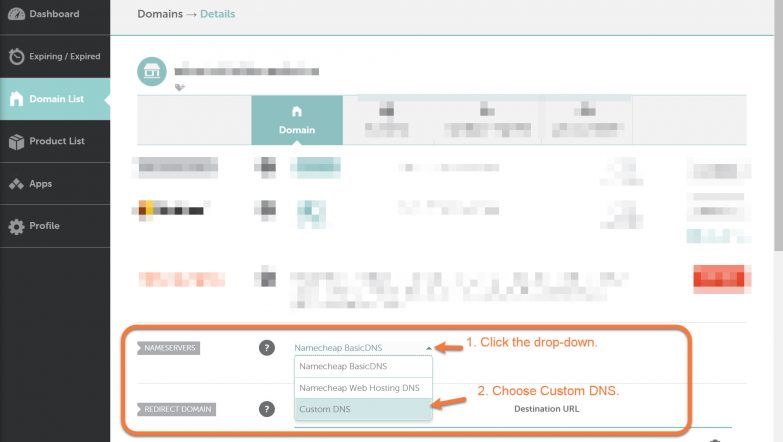Click the help icon next to Nameservers
Screen dimensions: 783x442
267,348
